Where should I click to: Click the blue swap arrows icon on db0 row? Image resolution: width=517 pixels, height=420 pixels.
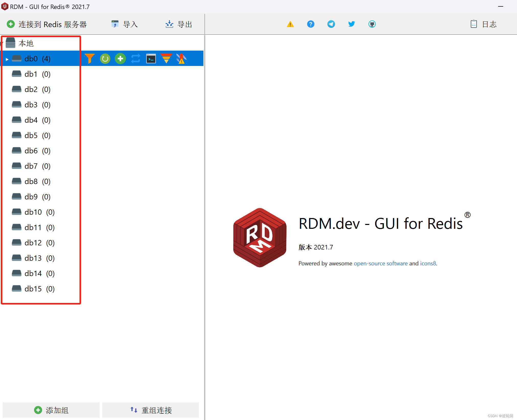[136, 58]
